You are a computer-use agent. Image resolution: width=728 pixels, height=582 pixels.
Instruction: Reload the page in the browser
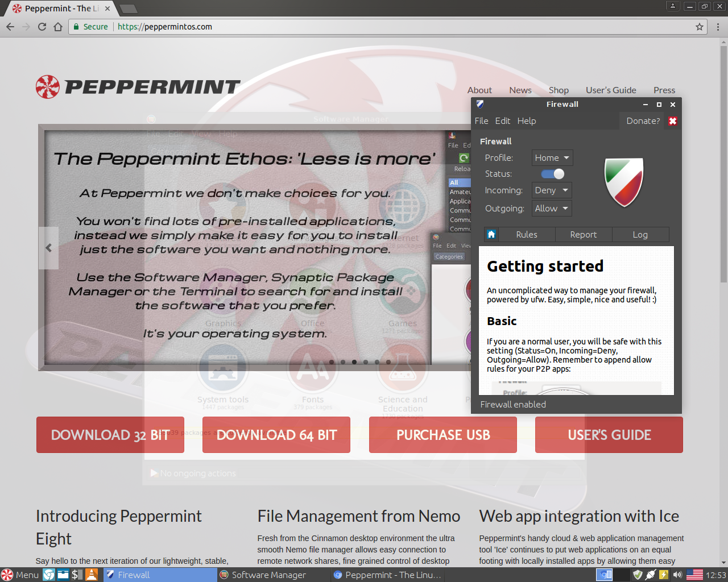pyautogui.click(x=42, y=27)
